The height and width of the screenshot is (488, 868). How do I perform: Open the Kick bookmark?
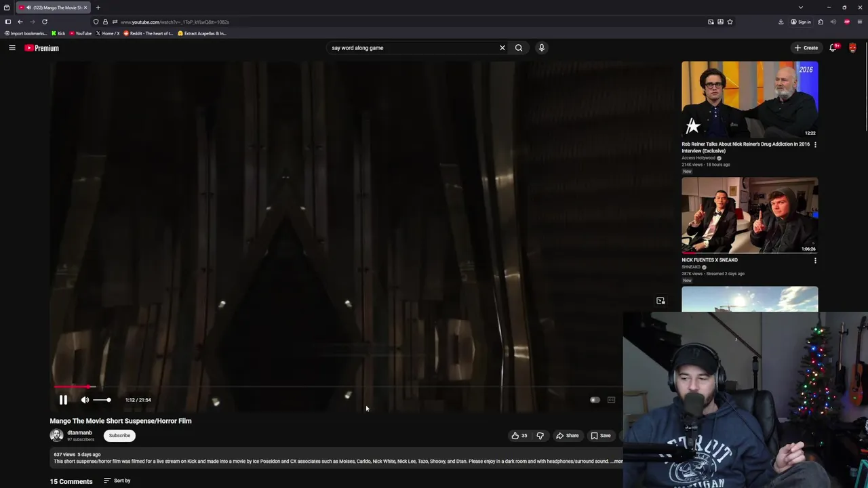58,33
